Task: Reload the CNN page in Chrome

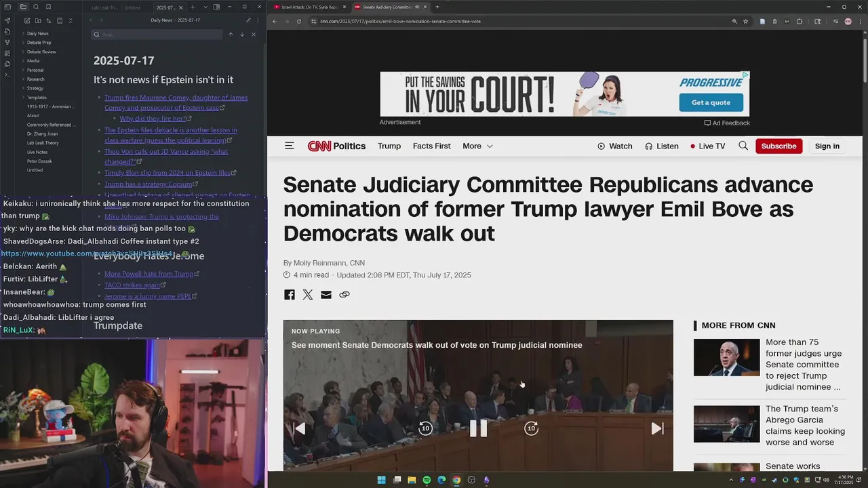Action: tap(300, 21)
